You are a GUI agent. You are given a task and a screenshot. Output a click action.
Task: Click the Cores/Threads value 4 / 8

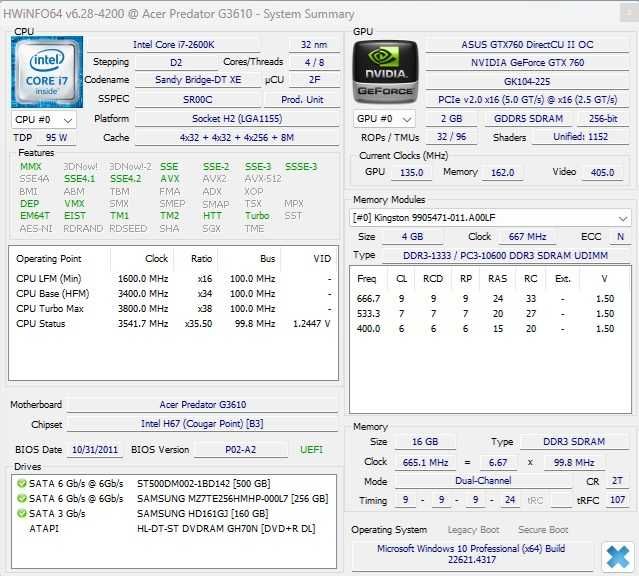tap(314, 63)
